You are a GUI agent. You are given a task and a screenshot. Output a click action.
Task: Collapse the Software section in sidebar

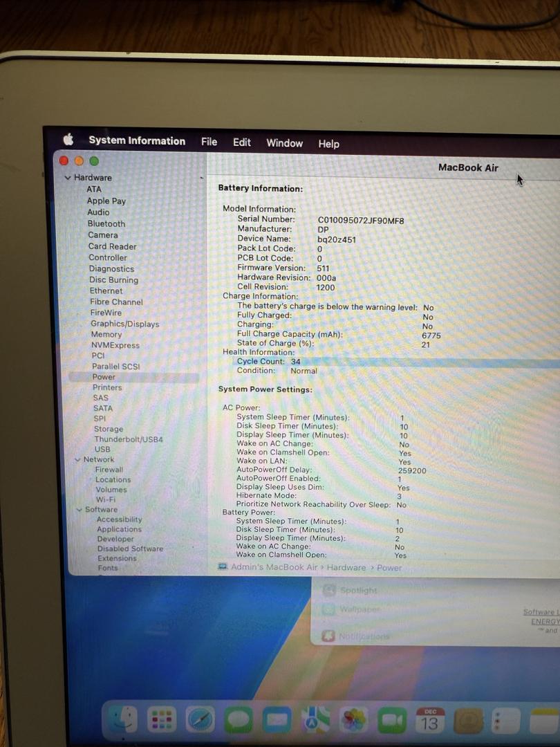coord(80,510)
